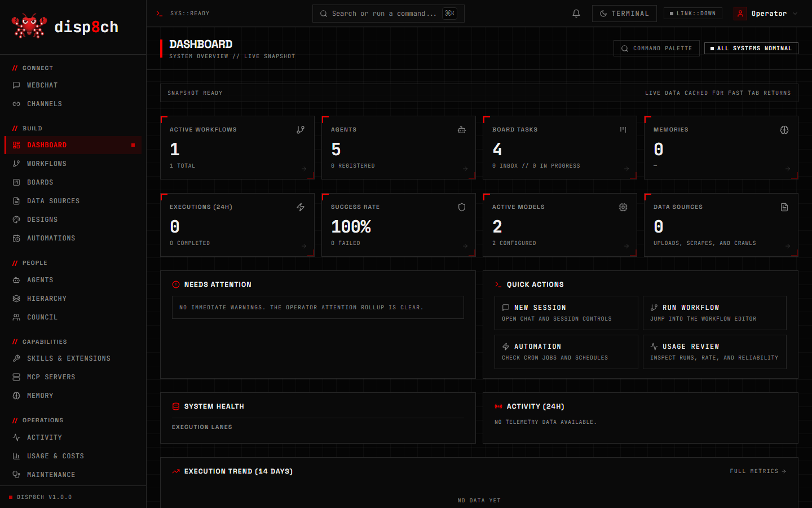Click the ⌘K shortcut badge
Viewport: 812px width, 508px height.
[449, 14]
